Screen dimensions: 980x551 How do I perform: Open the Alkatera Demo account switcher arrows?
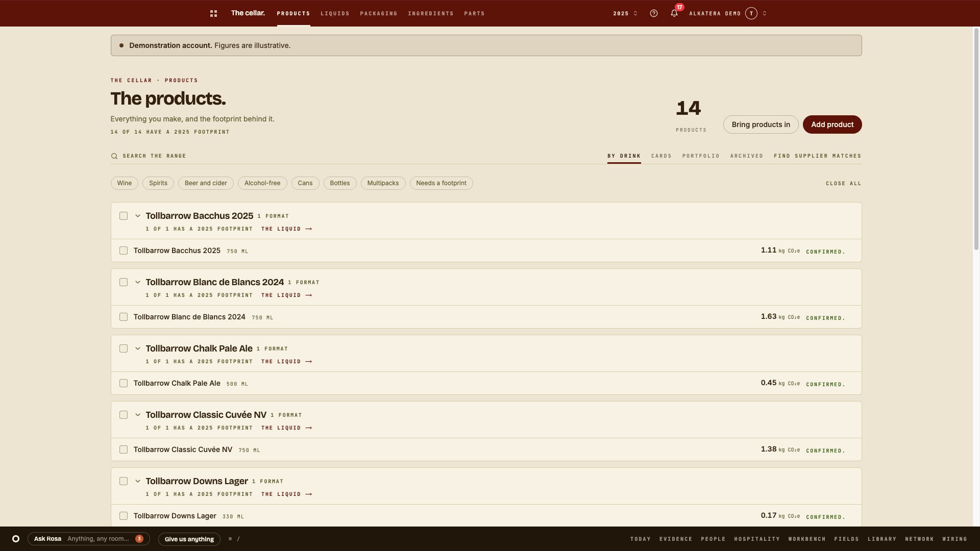coord(765,13)
